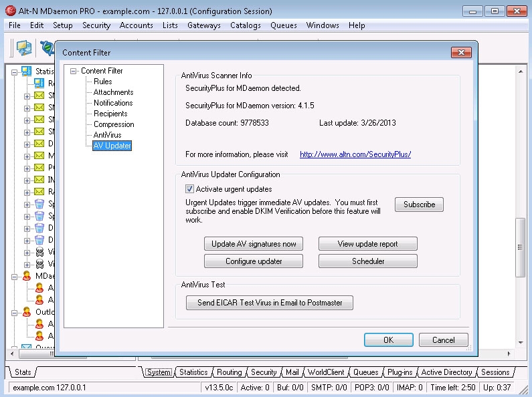Select the Stats tab at bottom left

(23, 372)
